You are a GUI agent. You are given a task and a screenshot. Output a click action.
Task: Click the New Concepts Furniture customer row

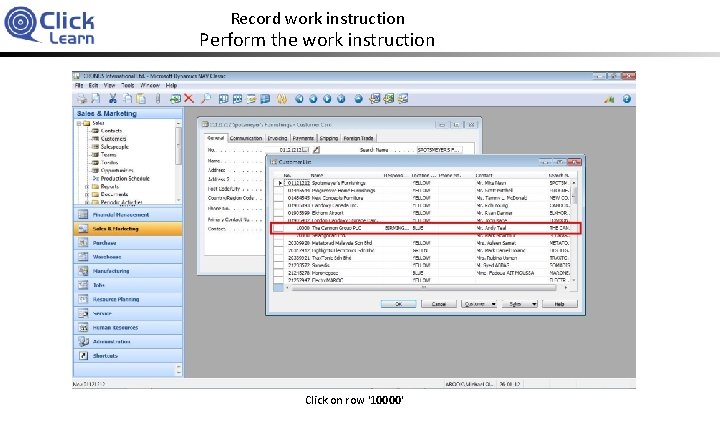422,198
